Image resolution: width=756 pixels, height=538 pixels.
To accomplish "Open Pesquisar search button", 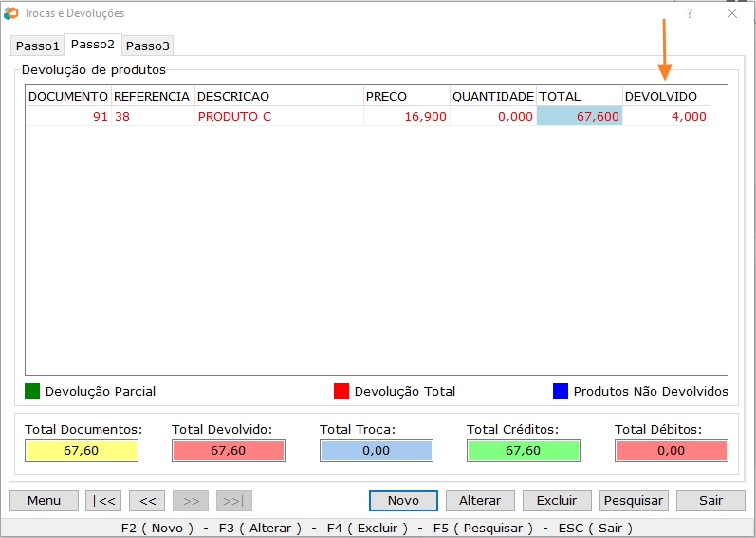I will coord(634,500).
